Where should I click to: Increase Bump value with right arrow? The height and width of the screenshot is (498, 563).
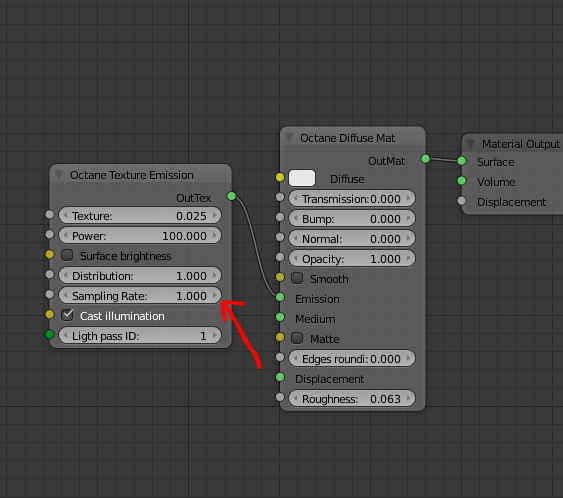[x=409, y=218]
